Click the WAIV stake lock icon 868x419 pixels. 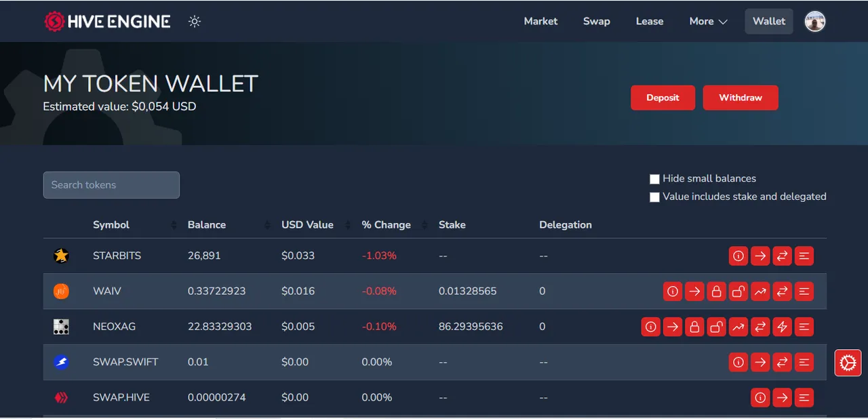click(x=716, y=292)
